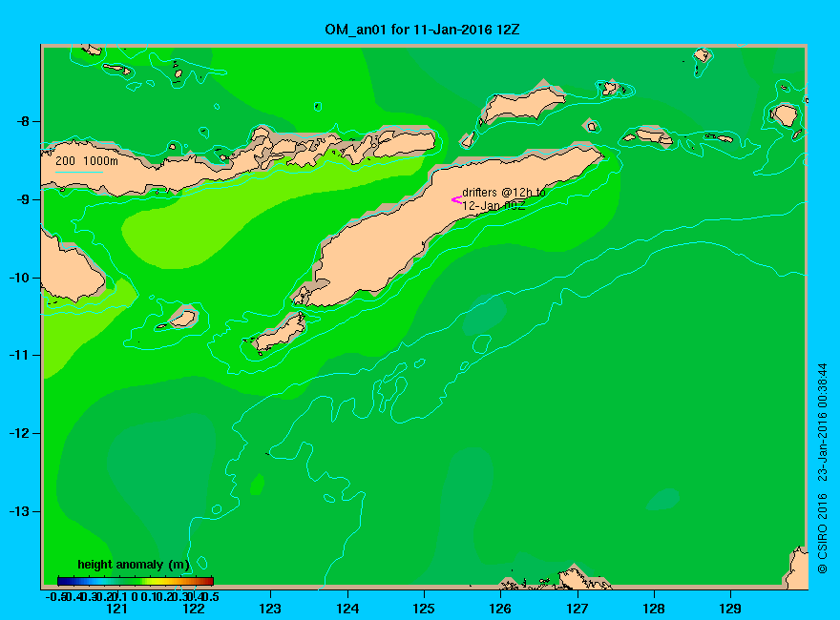Click longitude tick label 122
840x620 pixels.
[x=194, y=609]
